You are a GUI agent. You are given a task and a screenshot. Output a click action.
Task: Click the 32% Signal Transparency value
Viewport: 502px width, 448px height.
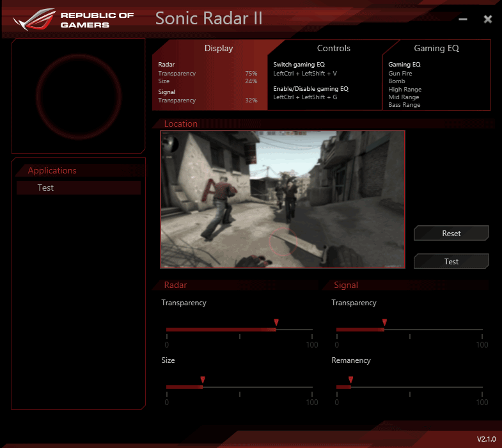251,100
